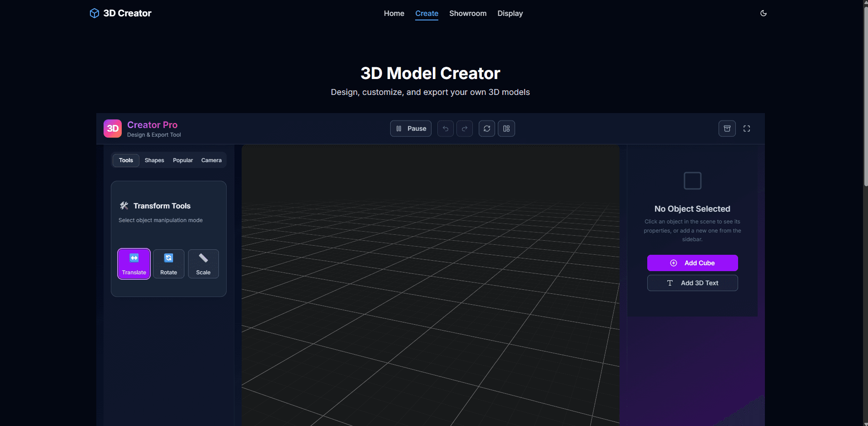The width and height of the screenshot is (868, 426).
Task: Redo the last action
Action: 465,129
